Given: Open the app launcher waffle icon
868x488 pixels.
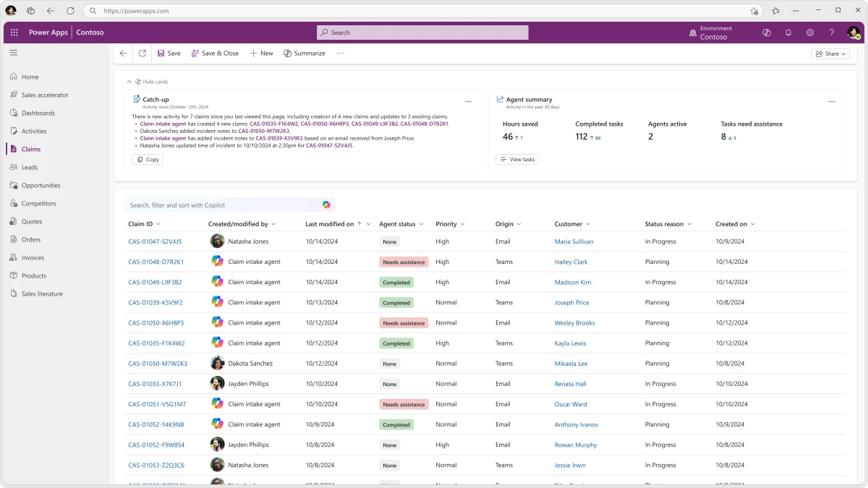Looking at the screenshot, I should tap(13, 33).
